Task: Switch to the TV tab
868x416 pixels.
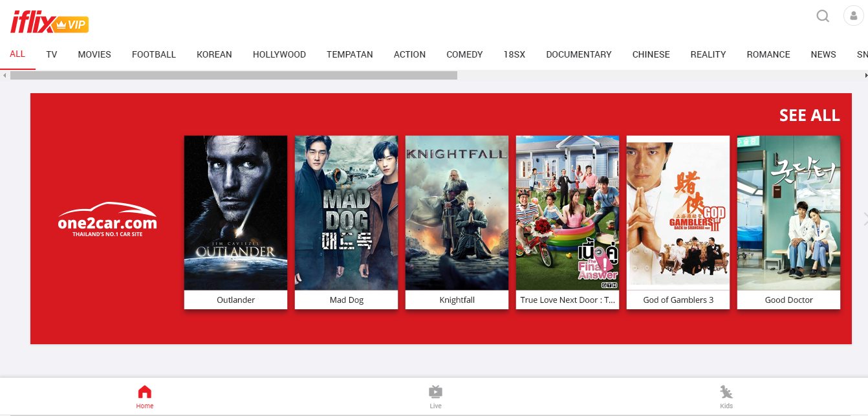Action: (52, 54)
